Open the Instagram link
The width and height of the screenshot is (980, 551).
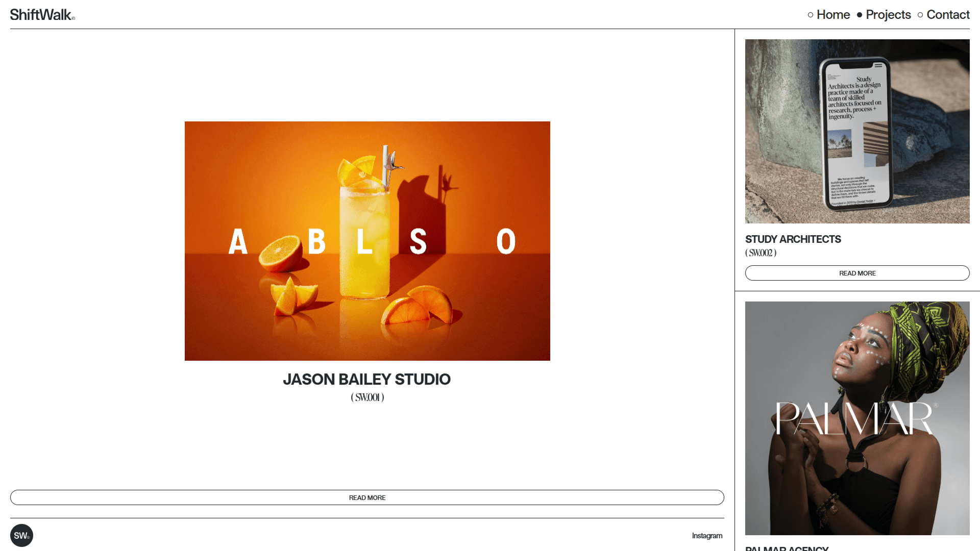(x=707, y=536)
